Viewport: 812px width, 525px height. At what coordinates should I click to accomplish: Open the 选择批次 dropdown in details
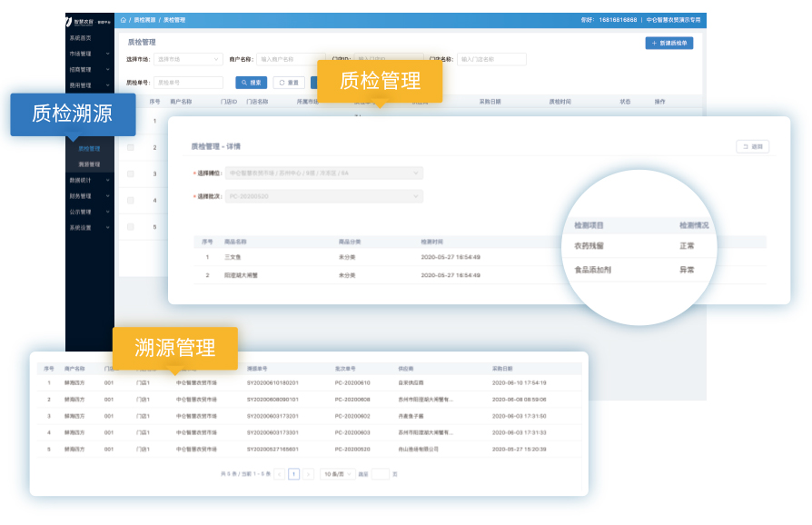pos(323,196)
